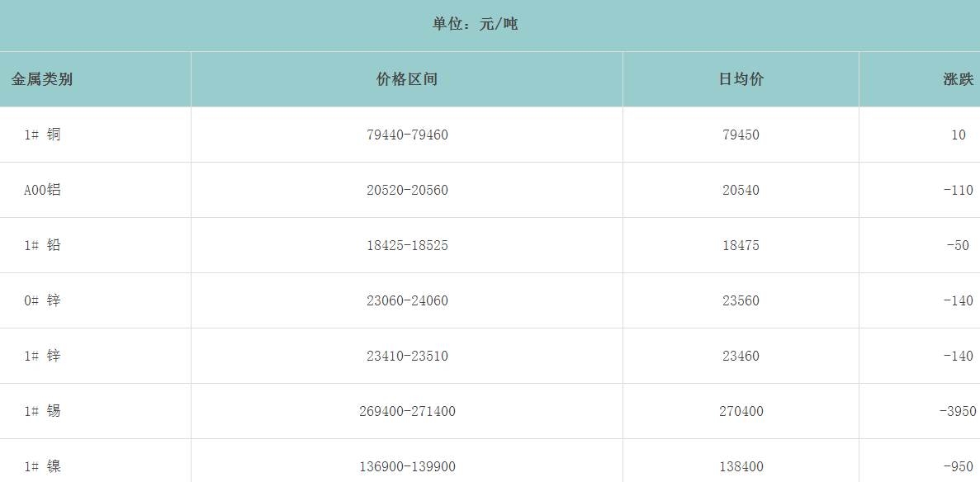Viewport: 980px width, 482px height.
Task: Select the 日均价 column header
Action: click(x=741, y=79)
